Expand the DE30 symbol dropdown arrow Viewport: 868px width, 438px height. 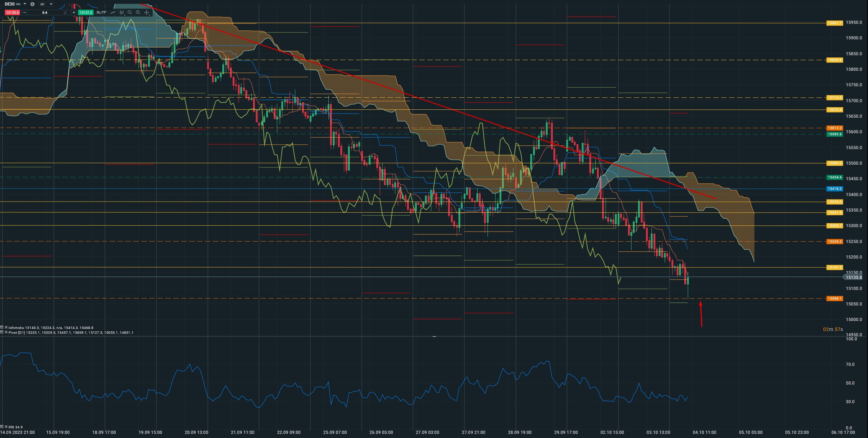click(x=25, y=4)
